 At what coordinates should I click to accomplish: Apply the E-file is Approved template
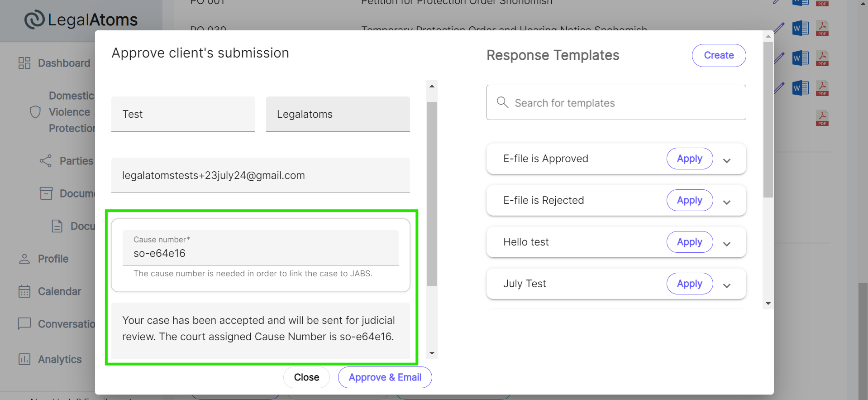click(690, 159)
